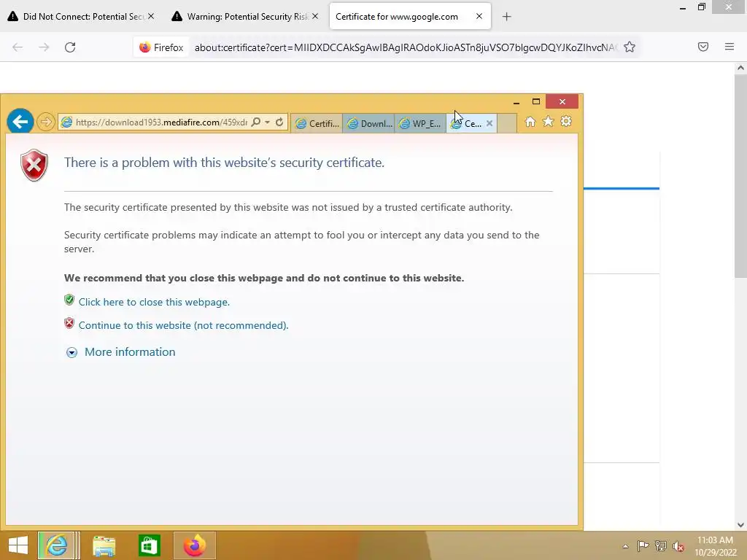The height and width of the screenshot is (560, 747).
Task: Bookmark this page with Firefox star
Action: (x=630, y=47)
